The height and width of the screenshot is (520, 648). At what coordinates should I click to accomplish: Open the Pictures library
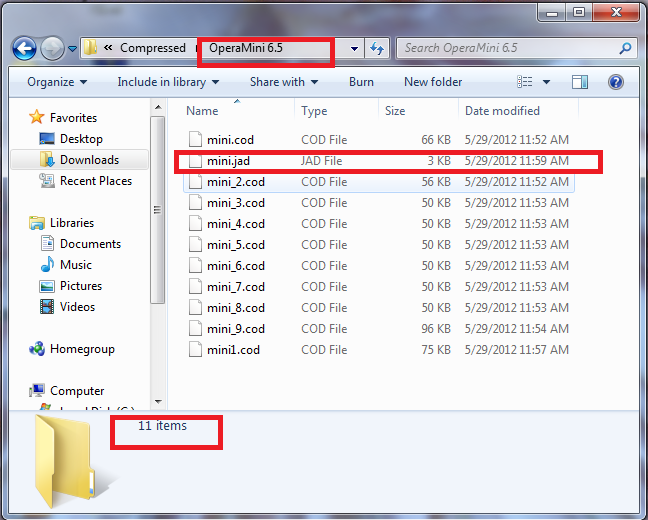[81, 286]
